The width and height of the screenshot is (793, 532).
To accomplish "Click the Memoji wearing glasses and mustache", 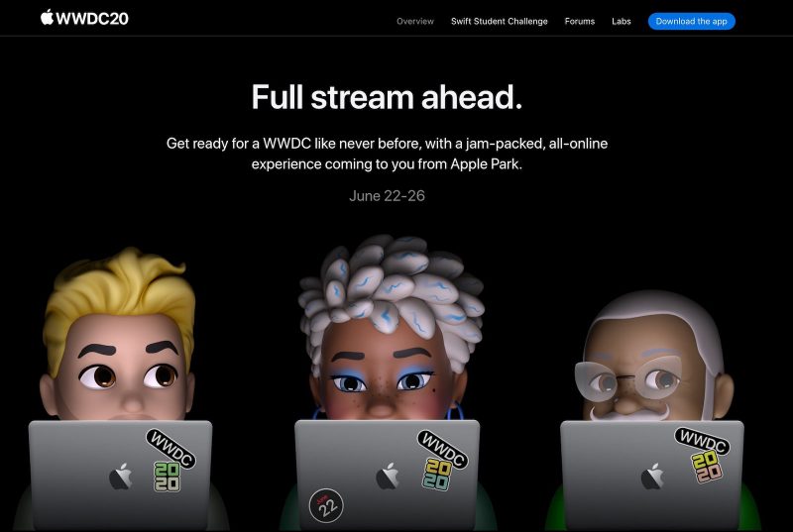I will 653,357.
